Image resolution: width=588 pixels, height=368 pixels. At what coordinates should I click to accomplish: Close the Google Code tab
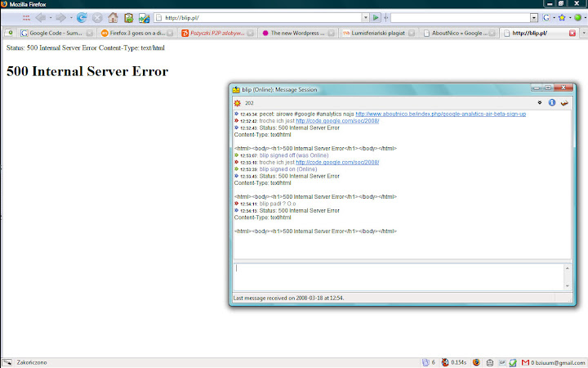[x=90, y=33]
